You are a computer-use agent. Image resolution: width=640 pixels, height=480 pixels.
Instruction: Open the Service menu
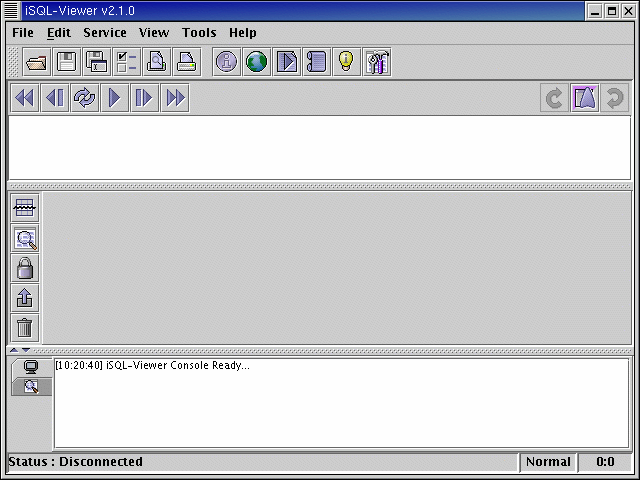(105, 33)
